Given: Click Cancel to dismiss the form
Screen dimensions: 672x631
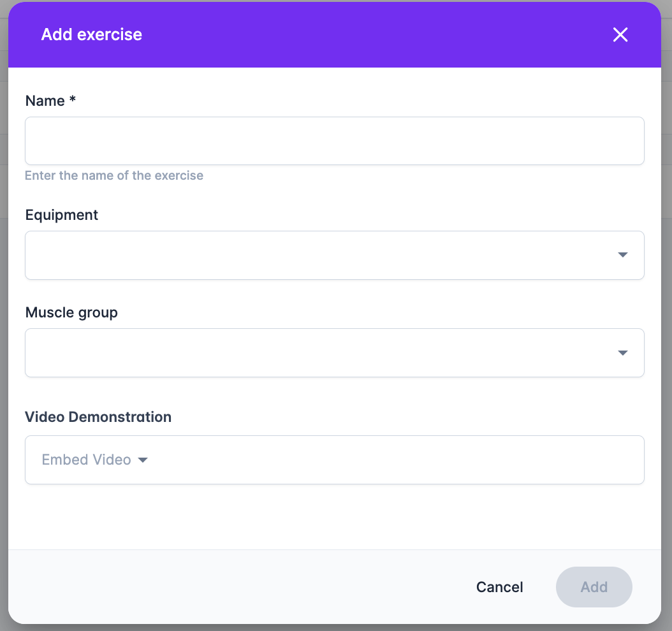Looking at the screenshot, I should pos(500,587).
